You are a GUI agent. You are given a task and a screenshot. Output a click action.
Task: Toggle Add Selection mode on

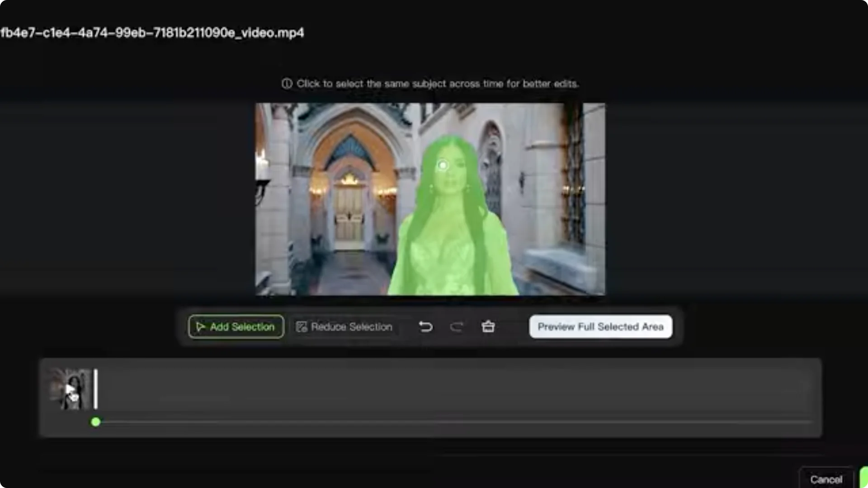click(x=236, y=327)
